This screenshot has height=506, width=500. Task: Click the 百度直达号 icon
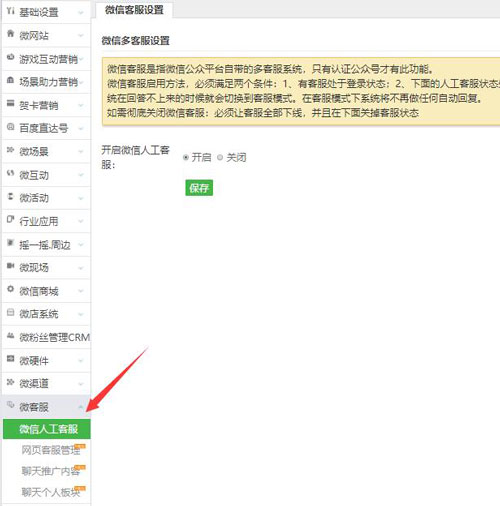pos(11,127)
